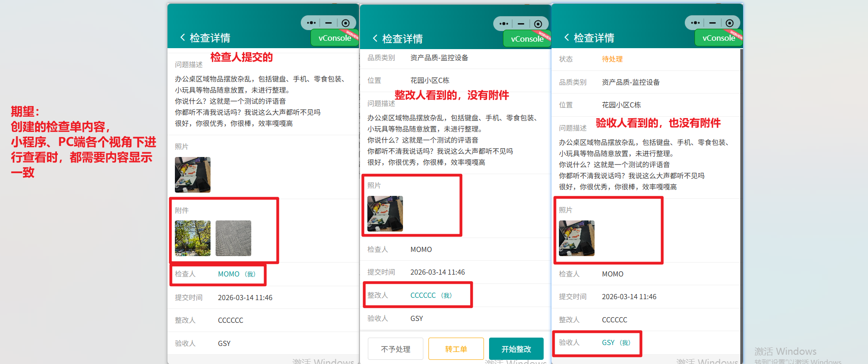This screenshot has height=364, width=868.
Task: Click the problem description paragraph in middle panel
Action: tap(453, 140)
